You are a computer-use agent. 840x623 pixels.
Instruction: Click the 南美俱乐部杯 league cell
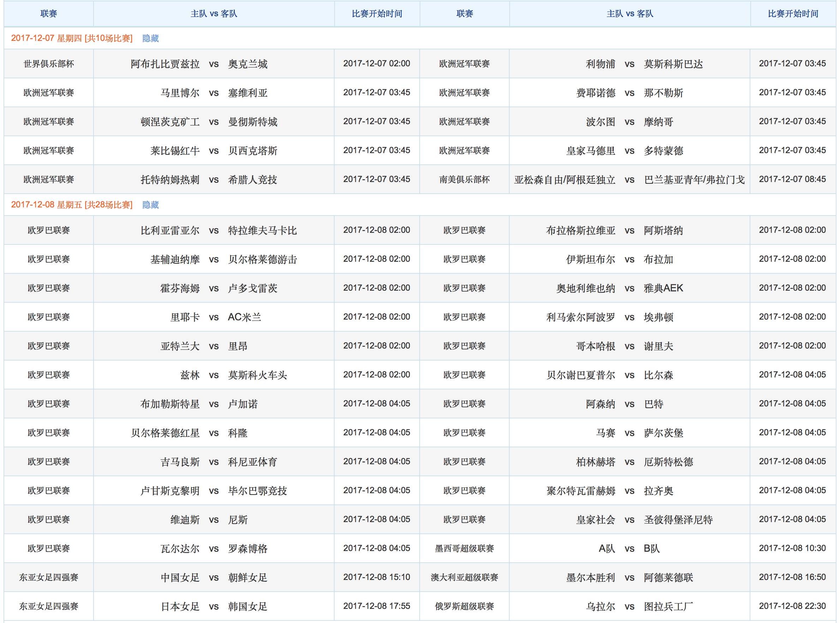[464, 180]
